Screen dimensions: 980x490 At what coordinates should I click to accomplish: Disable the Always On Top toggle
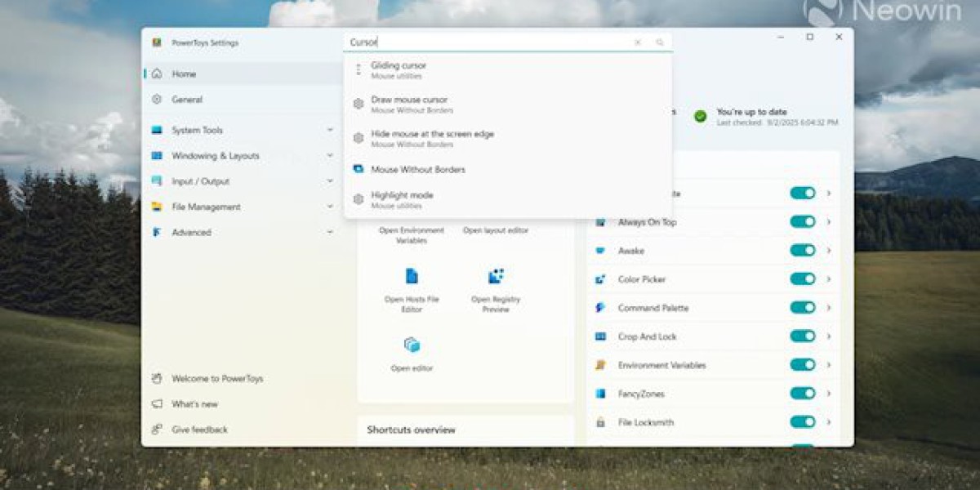(x=802, y=221)
